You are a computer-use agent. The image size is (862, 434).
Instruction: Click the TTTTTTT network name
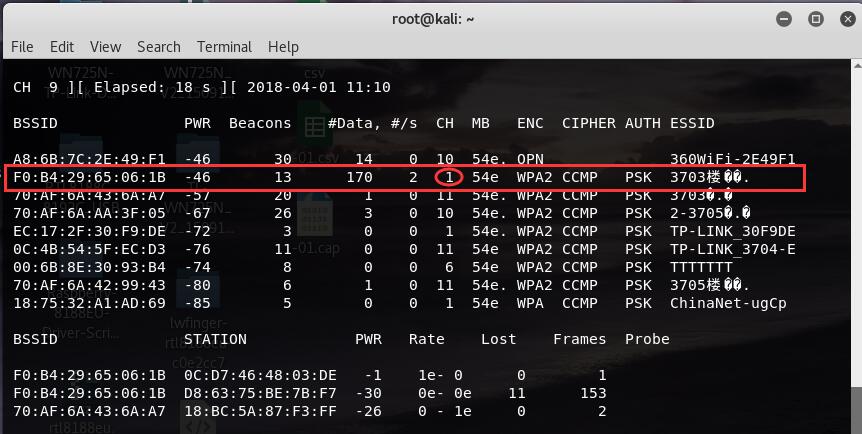(x=701, y=268)
